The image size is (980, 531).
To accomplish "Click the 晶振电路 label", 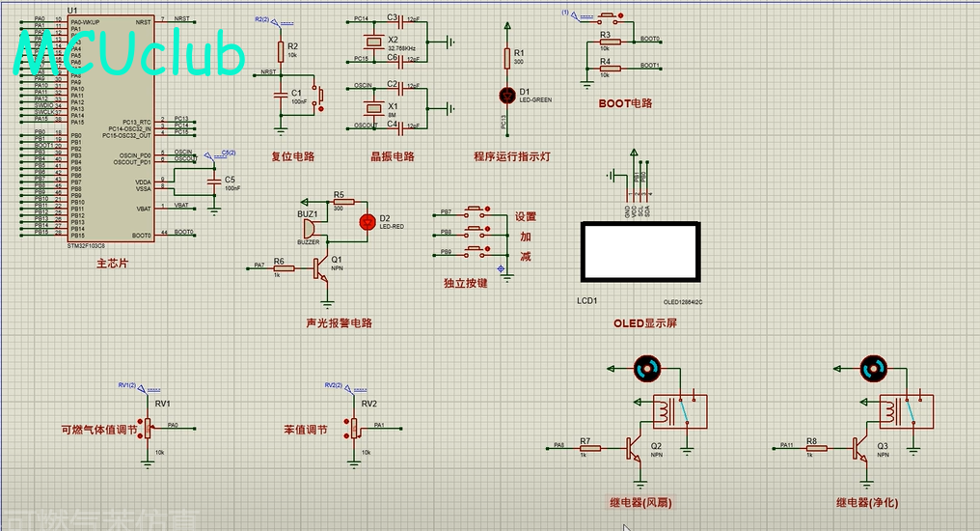I will click(x=393, y=156).
